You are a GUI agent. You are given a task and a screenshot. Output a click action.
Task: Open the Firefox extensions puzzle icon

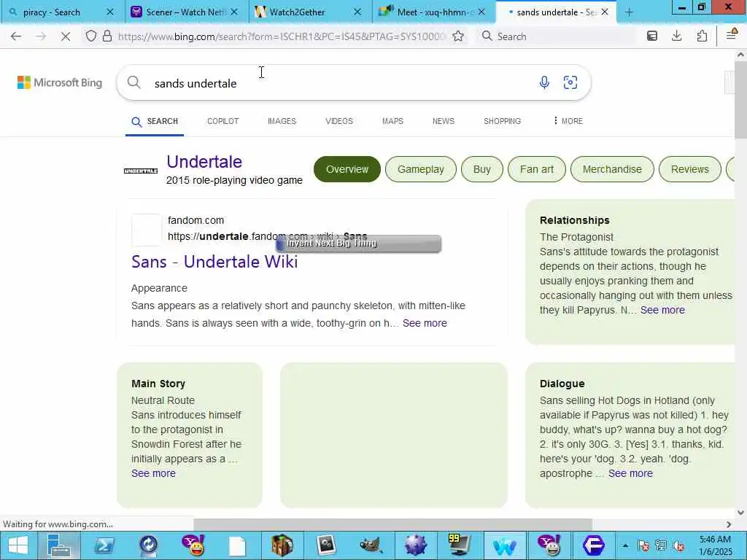(702, 36)
